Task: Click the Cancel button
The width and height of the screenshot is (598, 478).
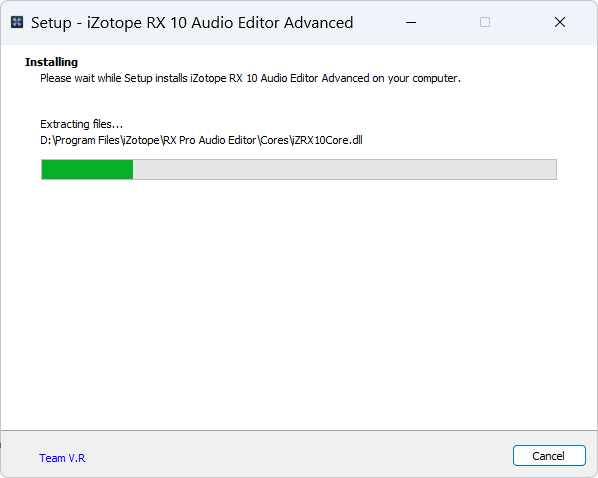Action: [549, 455]
